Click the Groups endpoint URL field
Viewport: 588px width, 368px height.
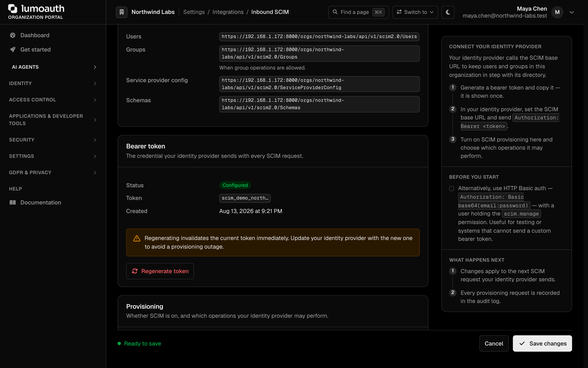tap(319, 53)
